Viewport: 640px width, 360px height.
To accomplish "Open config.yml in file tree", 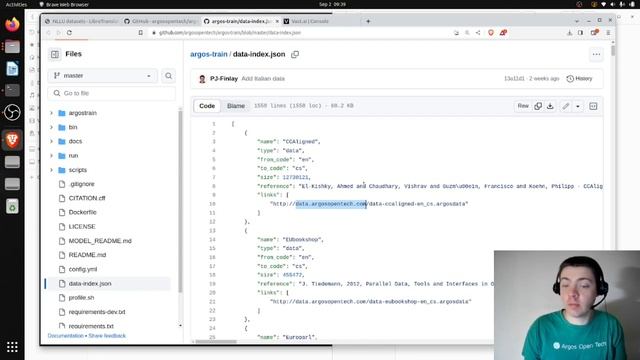I will point(83,269).
